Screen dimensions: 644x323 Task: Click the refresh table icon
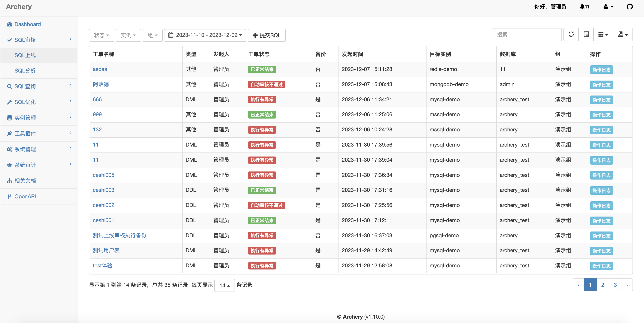point(571,35)
